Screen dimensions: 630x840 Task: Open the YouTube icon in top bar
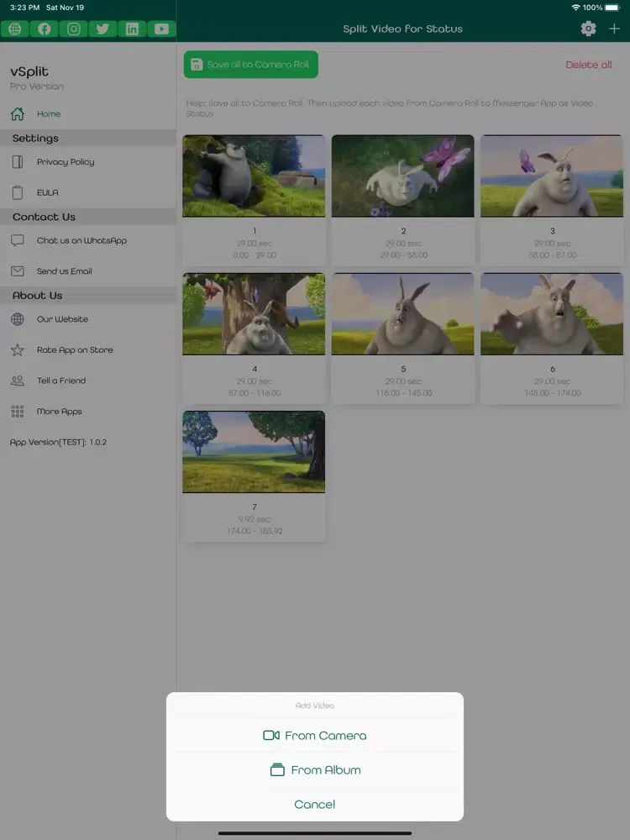[161, 29]
